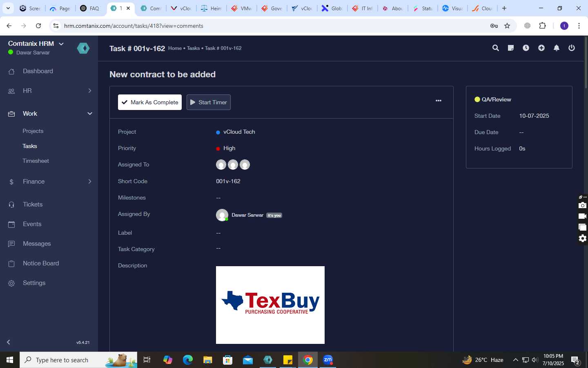Open the Mail app in taskbar
Screen dimensions: 588x368
[x=248, y=360]
